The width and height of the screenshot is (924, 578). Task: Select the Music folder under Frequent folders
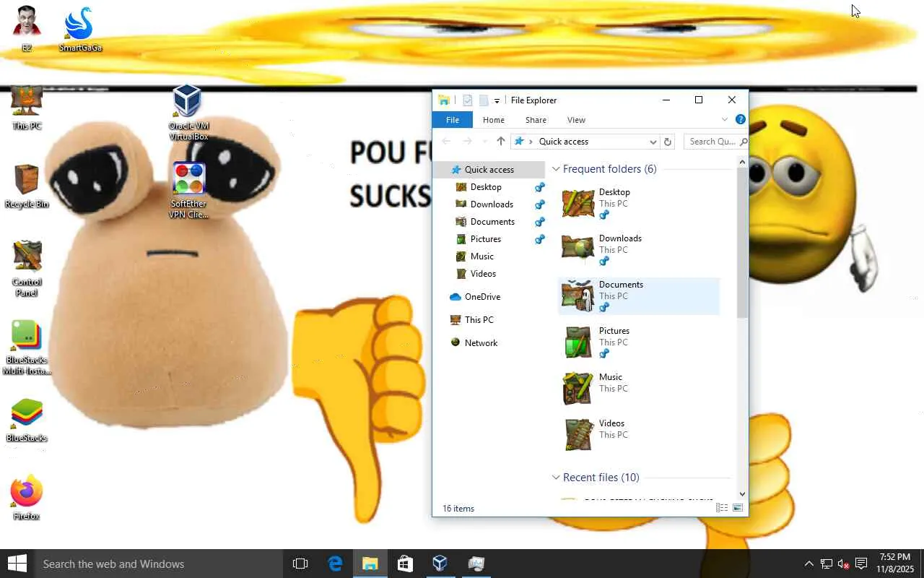click(x=640, y=389)
